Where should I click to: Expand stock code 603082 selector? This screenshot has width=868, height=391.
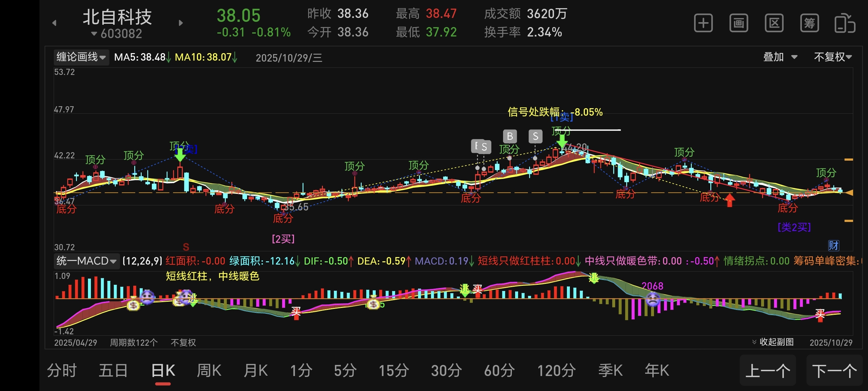click(x=117, y=34)
